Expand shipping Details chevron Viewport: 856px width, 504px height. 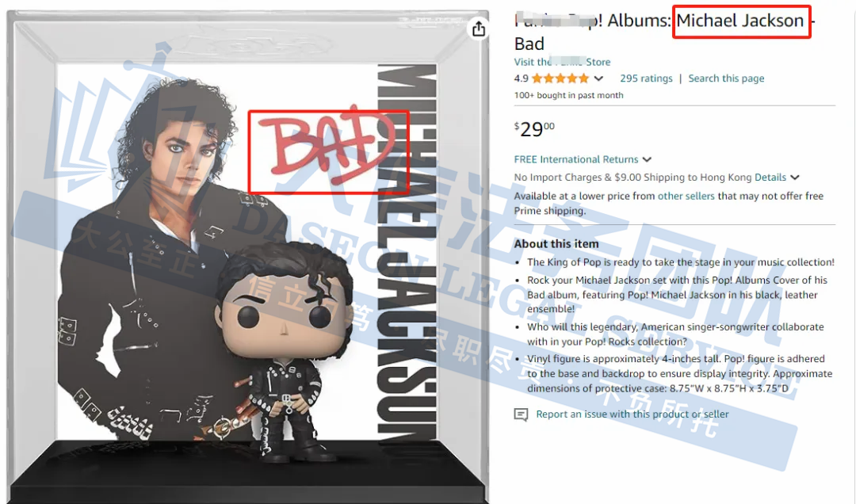[x=795, y=178]
